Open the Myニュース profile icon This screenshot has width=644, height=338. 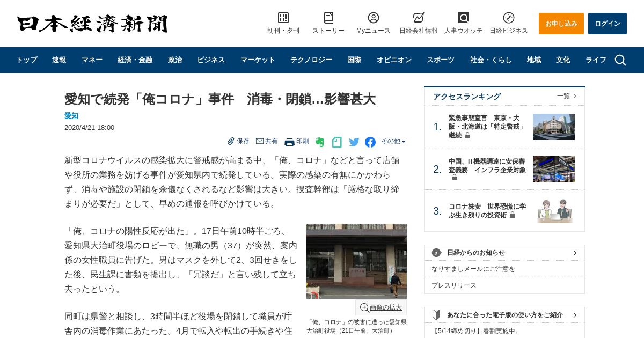pos(374,18)
